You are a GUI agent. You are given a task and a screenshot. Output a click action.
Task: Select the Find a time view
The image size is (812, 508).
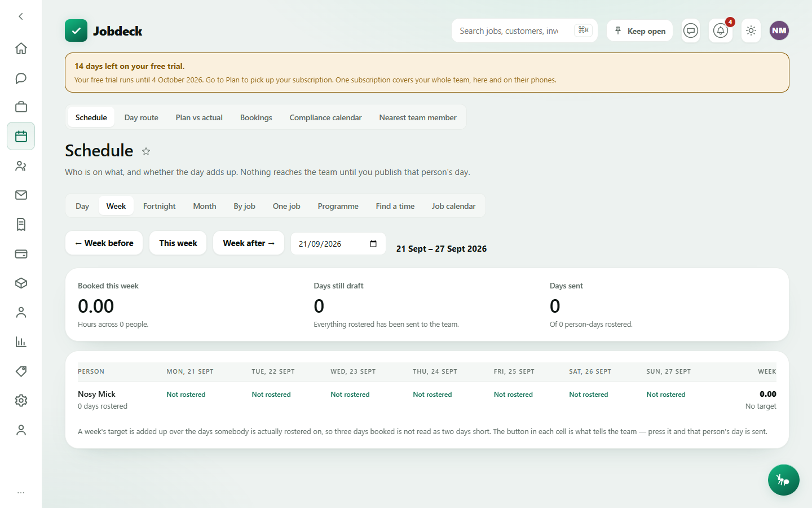click(x=395, y=206)
